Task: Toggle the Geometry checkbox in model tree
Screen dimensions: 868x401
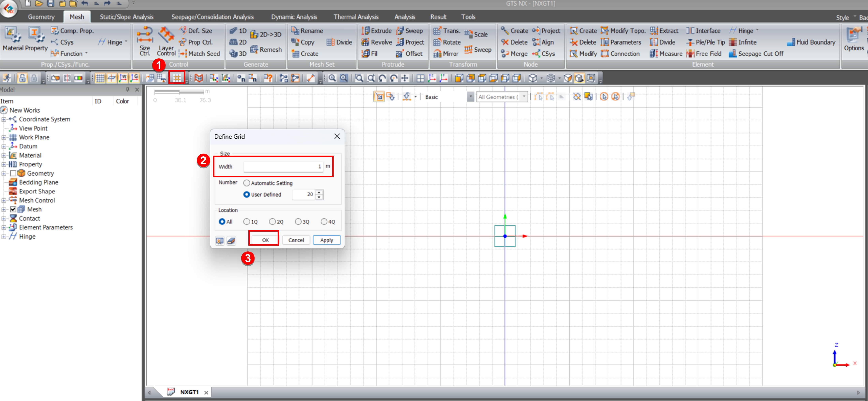Action: click(x=13, y=173)
